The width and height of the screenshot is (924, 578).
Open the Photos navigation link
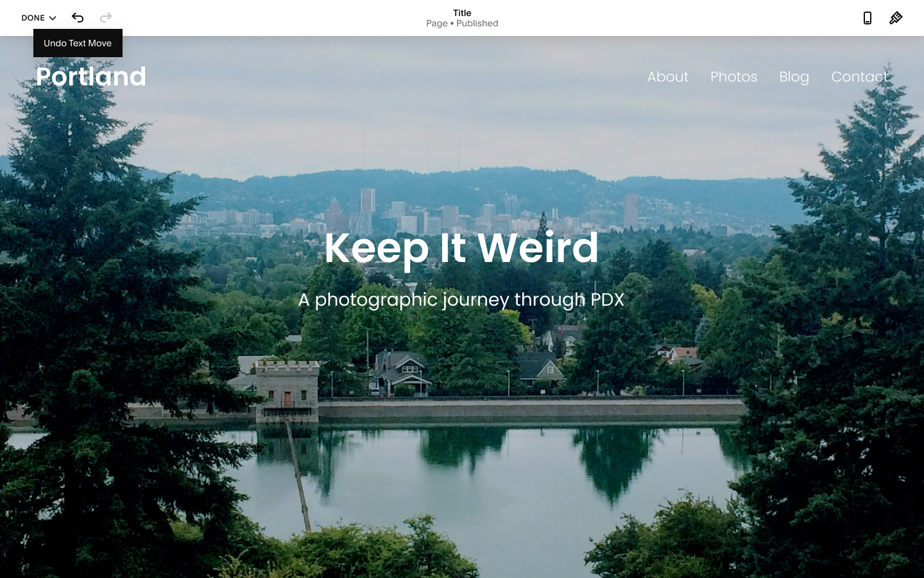pos(733,76)
